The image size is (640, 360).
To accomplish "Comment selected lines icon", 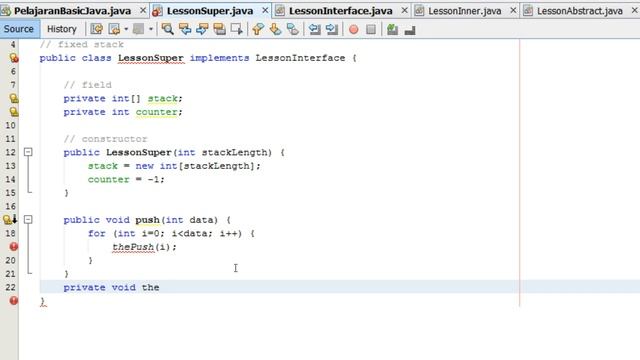I will [x=392, y=29].
